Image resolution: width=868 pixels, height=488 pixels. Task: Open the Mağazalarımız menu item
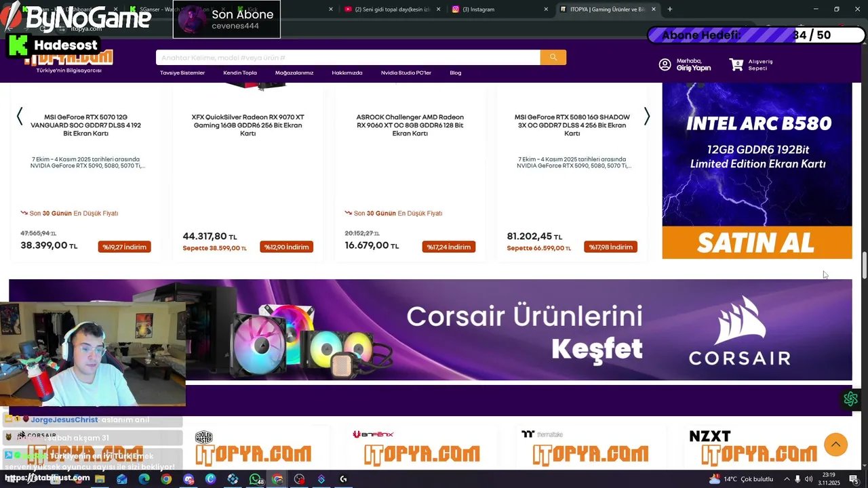pos(294,73)
